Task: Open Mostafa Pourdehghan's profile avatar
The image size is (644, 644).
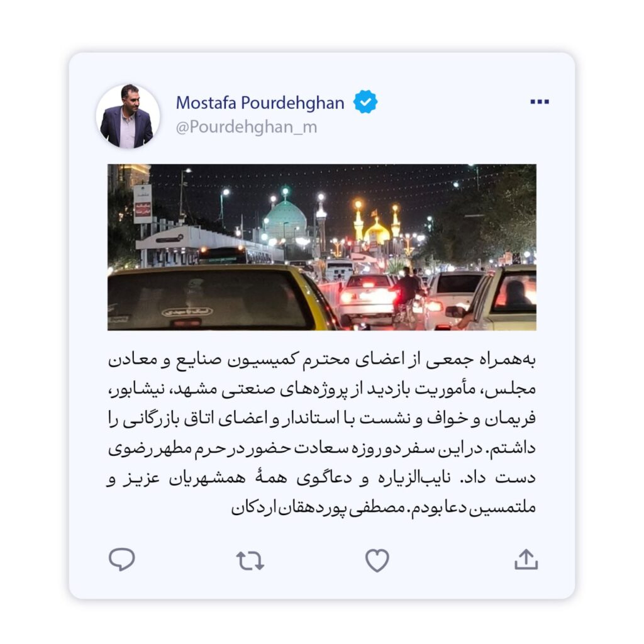Action: [x=128, y=116]
